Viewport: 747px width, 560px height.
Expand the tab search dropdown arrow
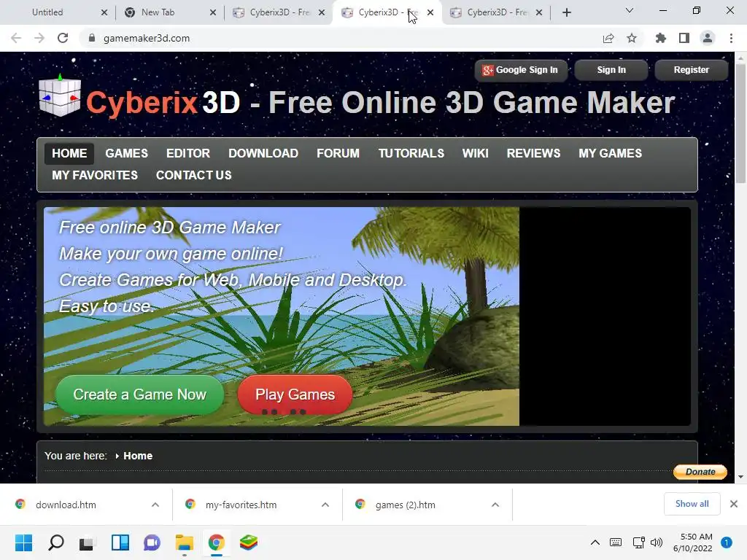click(630, 10)
